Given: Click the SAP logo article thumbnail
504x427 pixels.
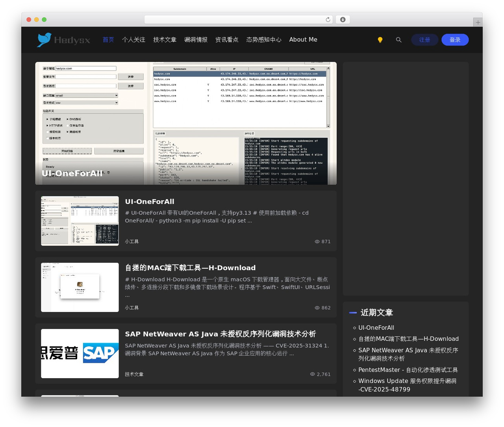Looking at the screenshot, I should [80, 354].
